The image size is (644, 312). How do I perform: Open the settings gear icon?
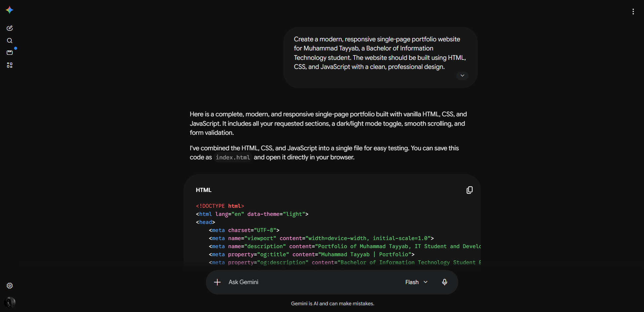[10, 286]
